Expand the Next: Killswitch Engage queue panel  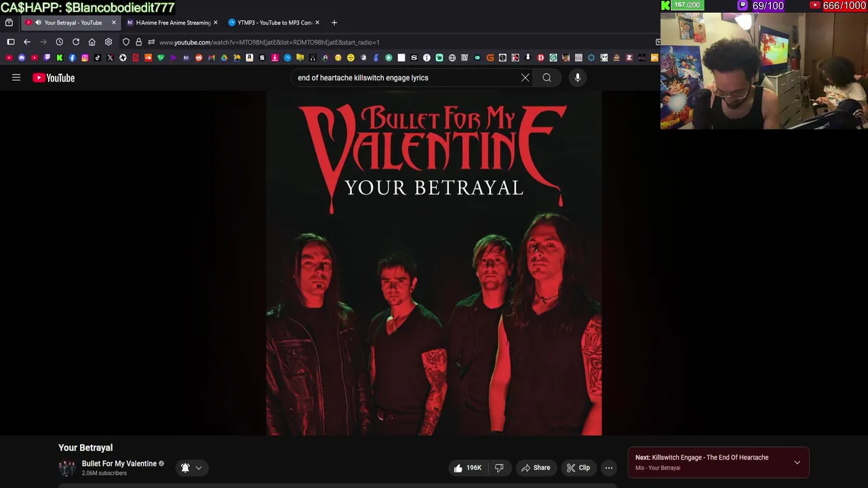(797, 462)
